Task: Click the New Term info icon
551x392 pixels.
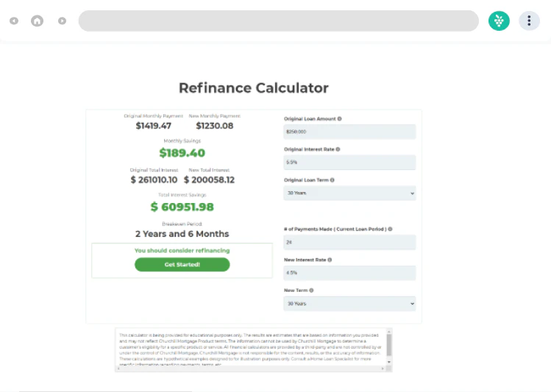Action: click(312, 291)
